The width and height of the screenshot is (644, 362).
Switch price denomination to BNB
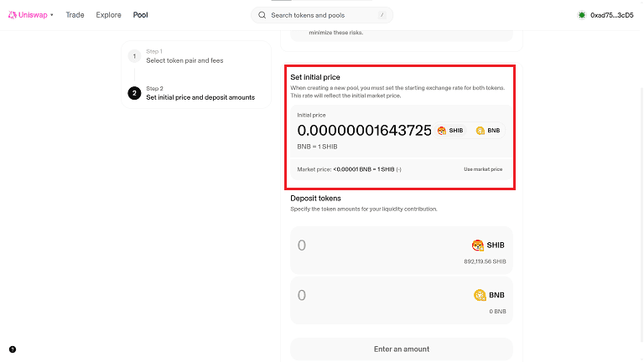488,131
